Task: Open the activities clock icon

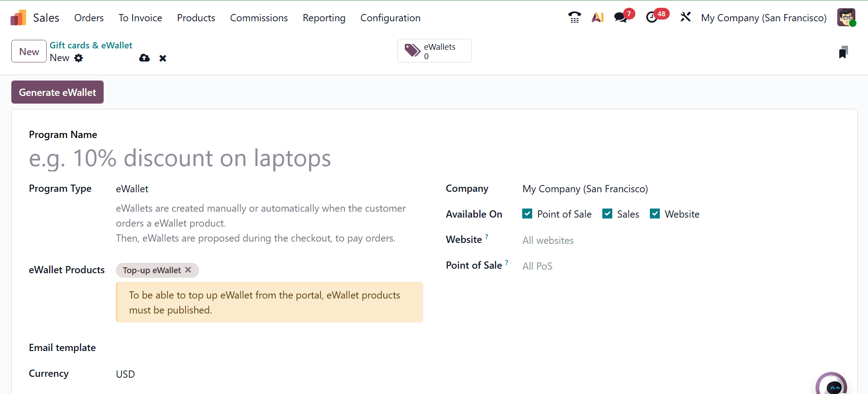Action: coord(652,18)
